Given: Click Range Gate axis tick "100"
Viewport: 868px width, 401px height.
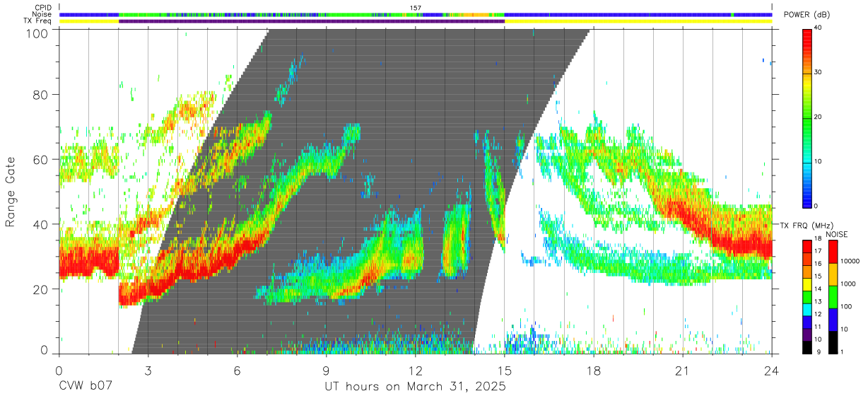Looking at the screenshot, I should point(38,33).
